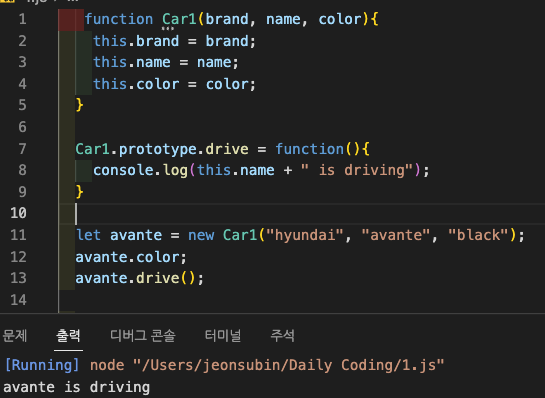This screenshot has height=398, width=545.
Task: Click 'console' in the console.log statement
Action: [123, 170]
